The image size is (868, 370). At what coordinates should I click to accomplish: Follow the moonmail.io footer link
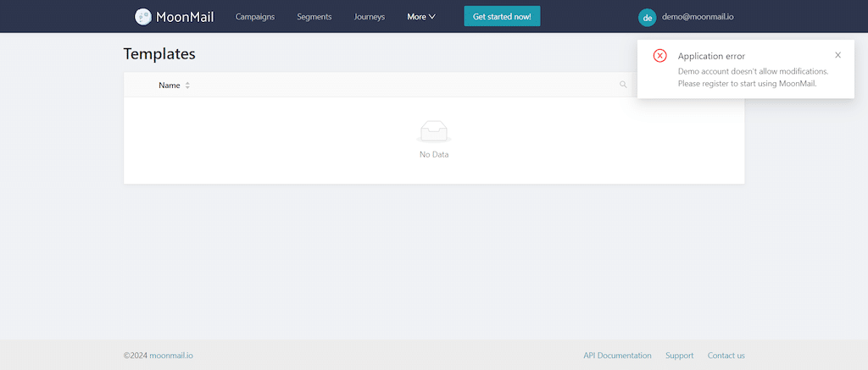171,356
